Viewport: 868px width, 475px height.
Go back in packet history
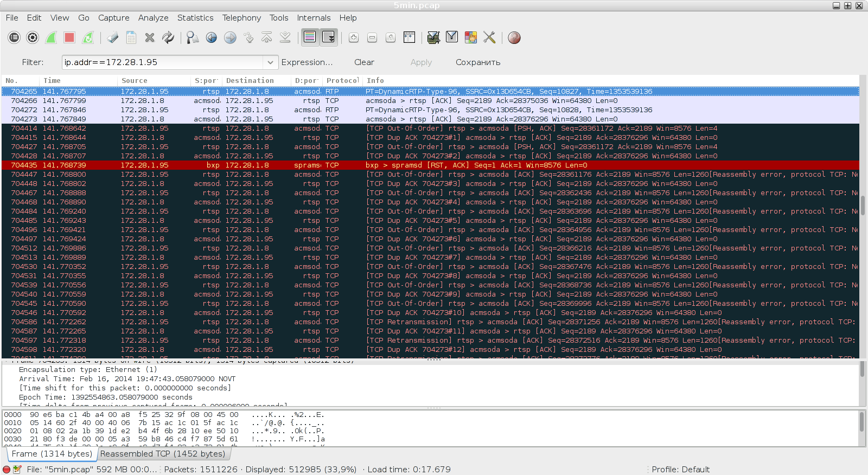(x=212, y=37)
